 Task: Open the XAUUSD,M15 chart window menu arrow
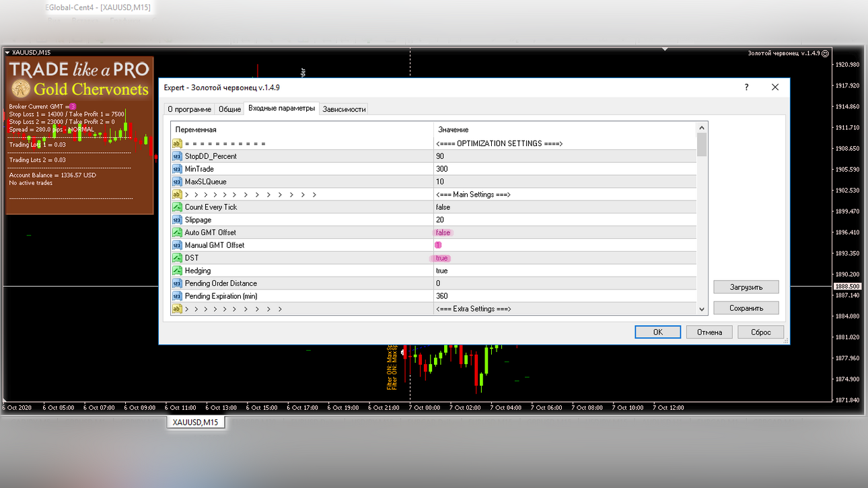7,53
